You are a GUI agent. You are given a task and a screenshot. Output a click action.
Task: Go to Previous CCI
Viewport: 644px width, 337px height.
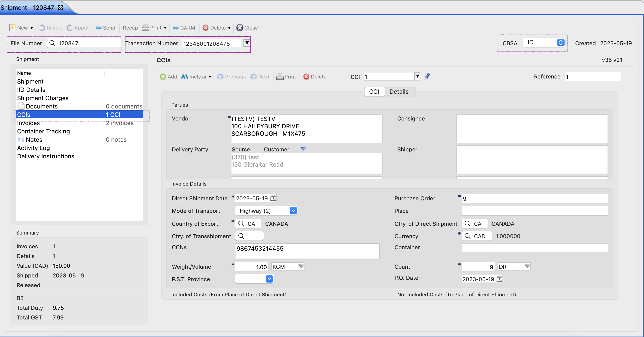coord(231,77)
